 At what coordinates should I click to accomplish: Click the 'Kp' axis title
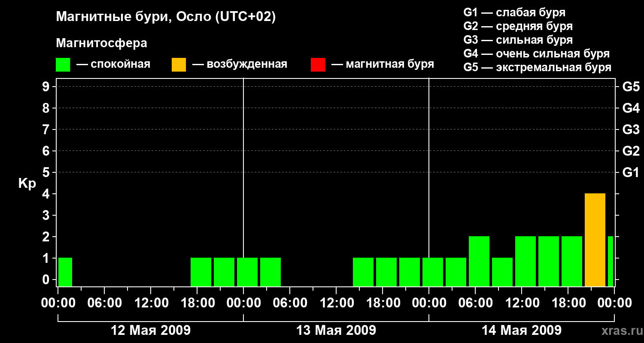pos(27,184)
